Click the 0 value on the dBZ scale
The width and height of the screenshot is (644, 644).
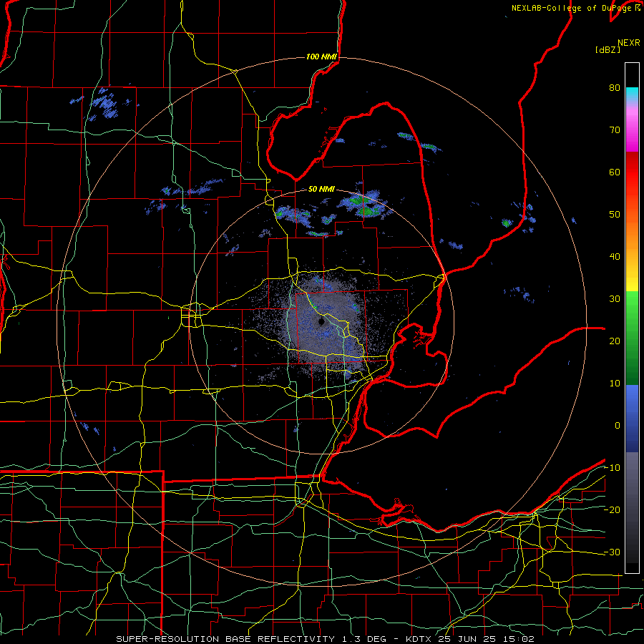click(618, 426)
